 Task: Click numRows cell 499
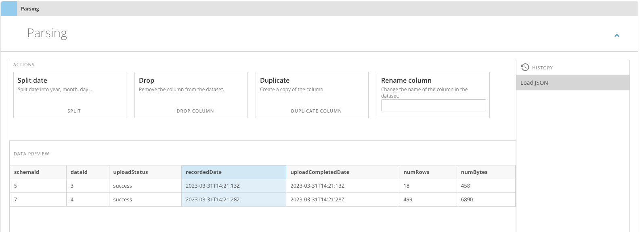(428, 200)
